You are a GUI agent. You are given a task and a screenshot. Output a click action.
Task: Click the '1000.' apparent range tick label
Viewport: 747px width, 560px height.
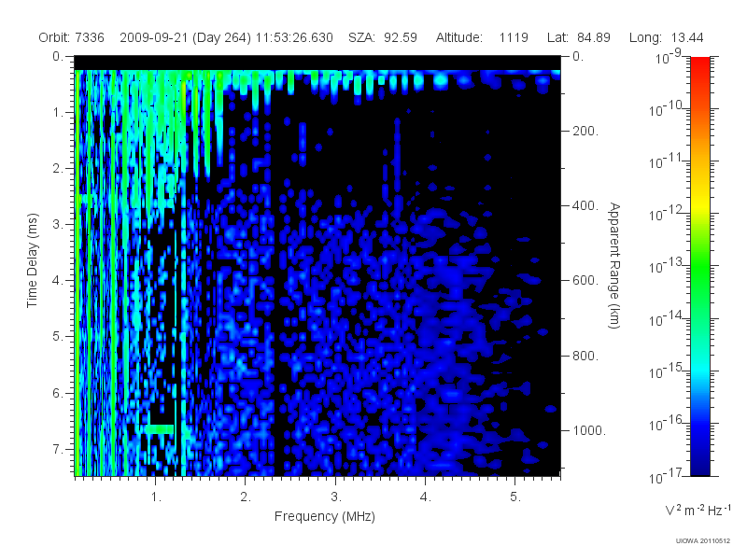tap(589, 430)
